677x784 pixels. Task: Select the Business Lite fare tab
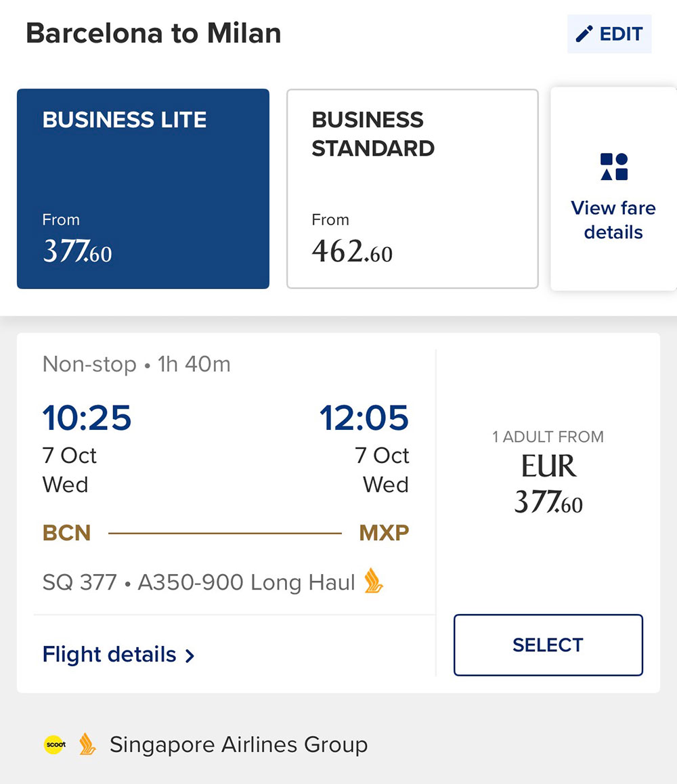(x=143, y=189)
